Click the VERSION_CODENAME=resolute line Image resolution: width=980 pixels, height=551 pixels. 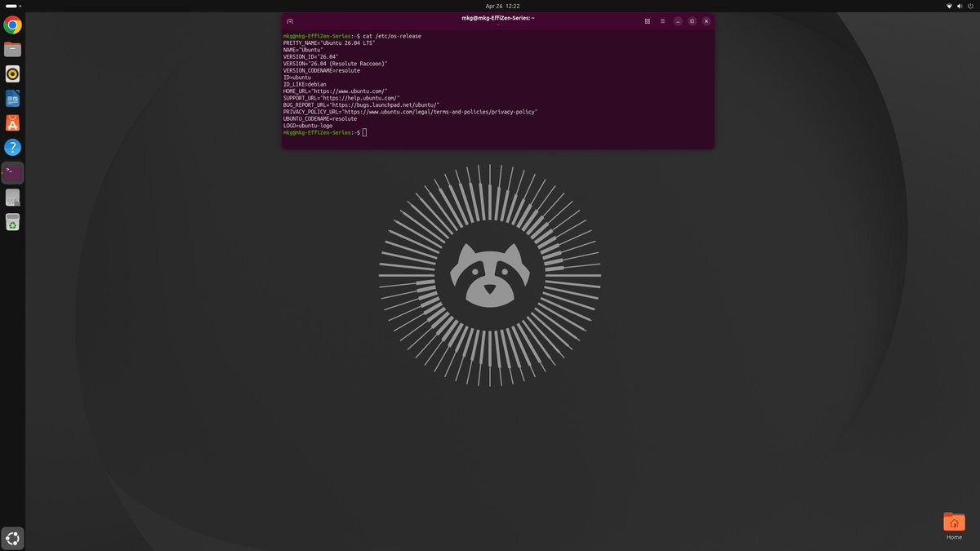(322, 70)
